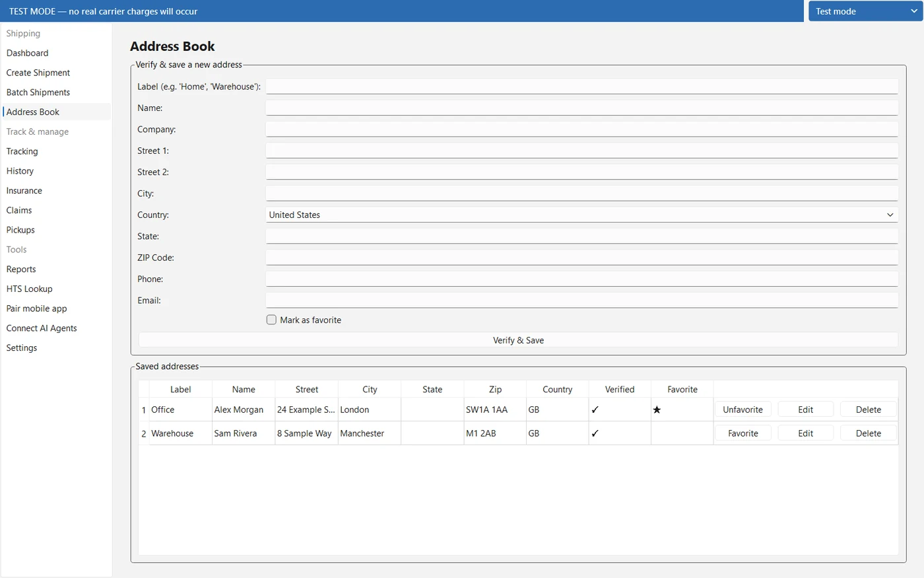Click the Verify & Save button
Image resolution: width=924 pixels, height=578 pixels.
pyautogui.click(x=518, y=340)
